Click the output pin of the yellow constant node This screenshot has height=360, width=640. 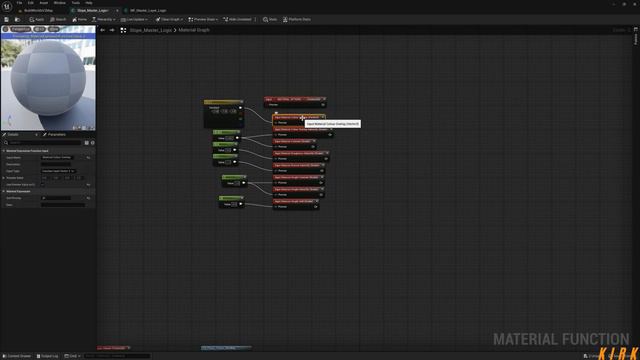[x=240, y=108]
